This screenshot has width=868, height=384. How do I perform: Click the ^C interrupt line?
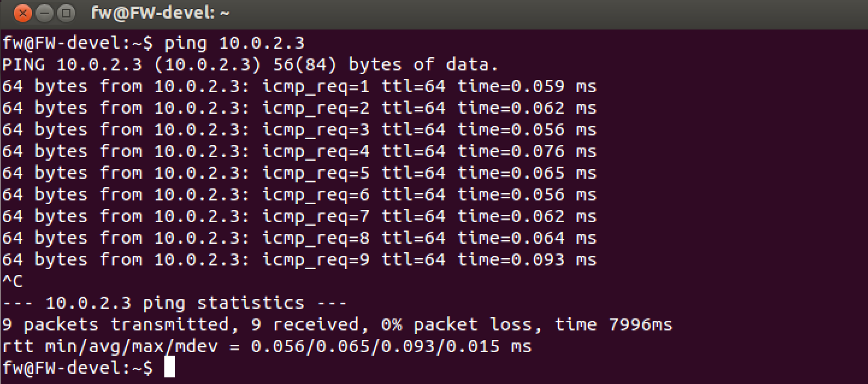click(13, 282)
